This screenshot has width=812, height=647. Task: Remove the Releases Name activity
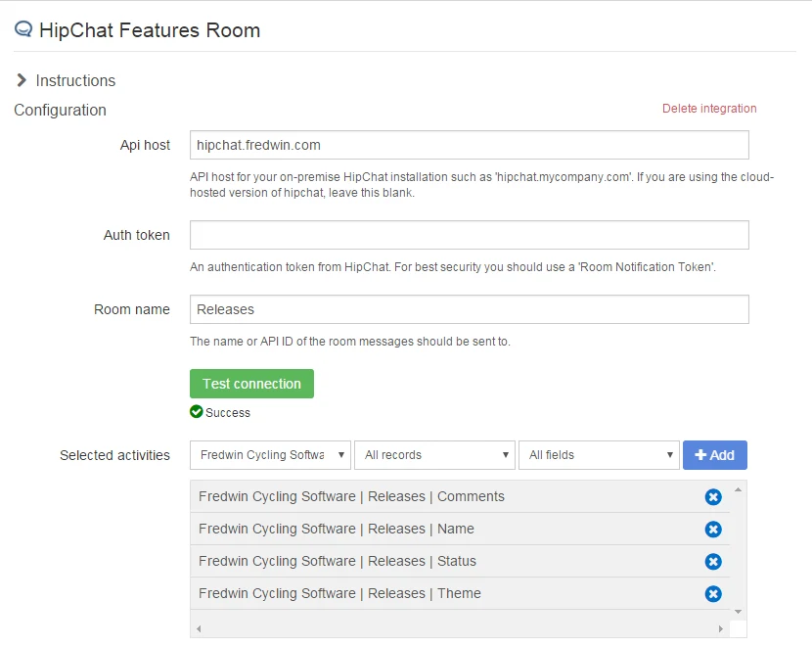(x=713, y=530)
